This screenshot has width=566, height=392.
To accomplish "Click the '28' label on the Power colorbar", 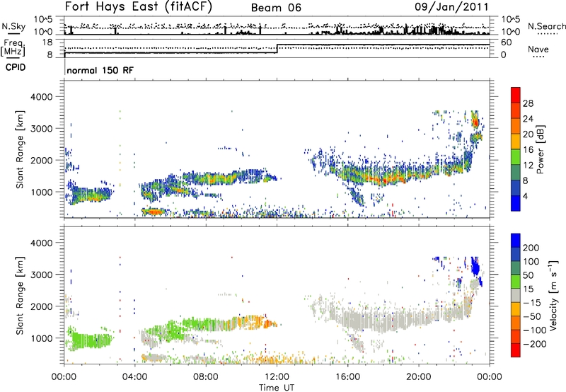I will 528,103.
